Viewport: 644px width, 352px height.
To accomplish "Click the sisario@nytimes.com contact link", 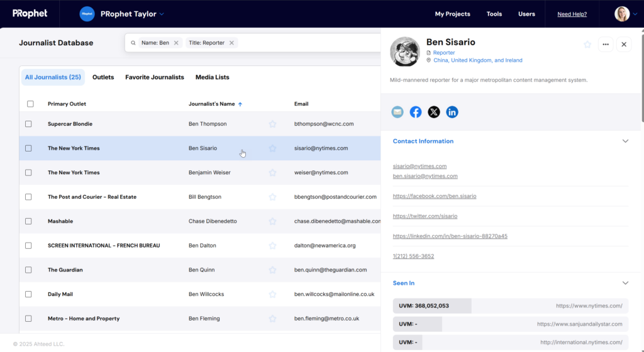I will (x=419, y=166).
